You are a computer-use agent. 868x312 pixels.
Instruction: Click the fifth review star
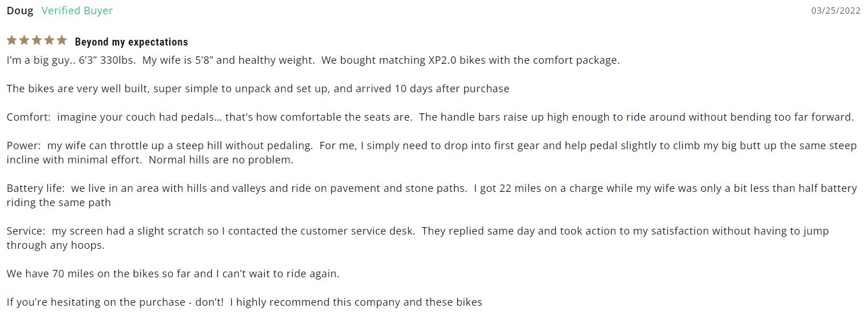62,40
